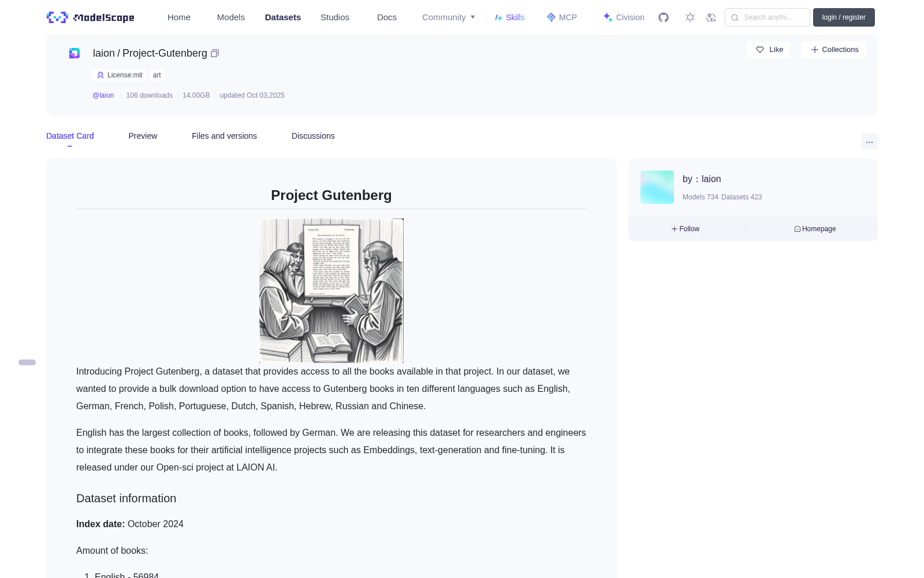This screenshot has width=924, height=578.
Task: Switch to the Preview tab
Action: (143, 136)
